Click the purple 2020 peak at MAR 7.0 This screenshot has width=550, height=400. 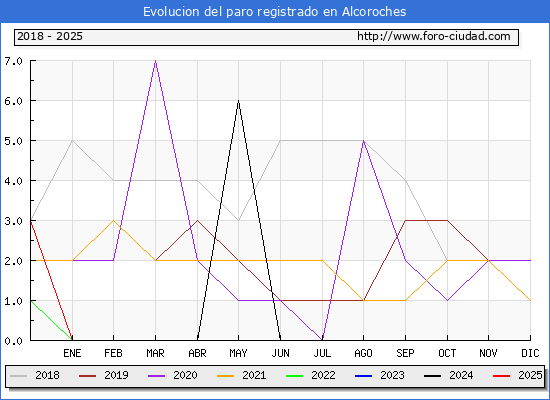(155, 61)
